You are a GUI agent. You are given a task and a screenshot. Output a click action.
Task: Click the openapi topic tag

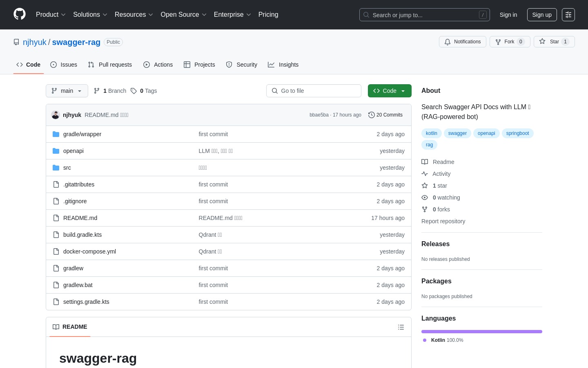486,133
